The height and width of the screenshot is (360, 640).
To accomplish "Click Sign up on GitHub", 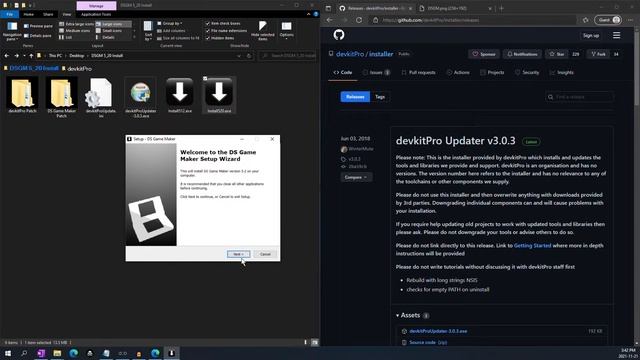I will (x=591, y=36).
